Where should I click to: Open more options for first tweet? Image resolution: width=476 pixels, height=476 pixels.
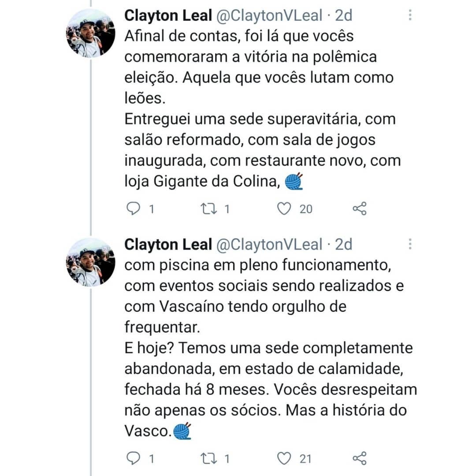coord(410,16)
